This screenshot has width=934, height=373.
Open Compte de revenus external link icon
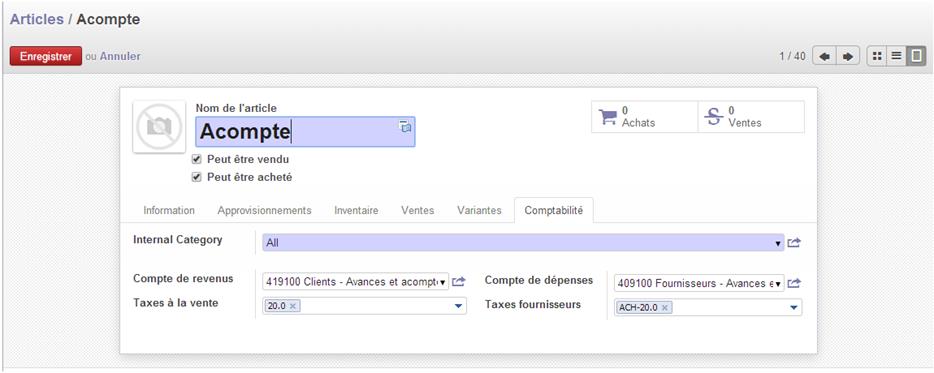click(x=458, y=282)
